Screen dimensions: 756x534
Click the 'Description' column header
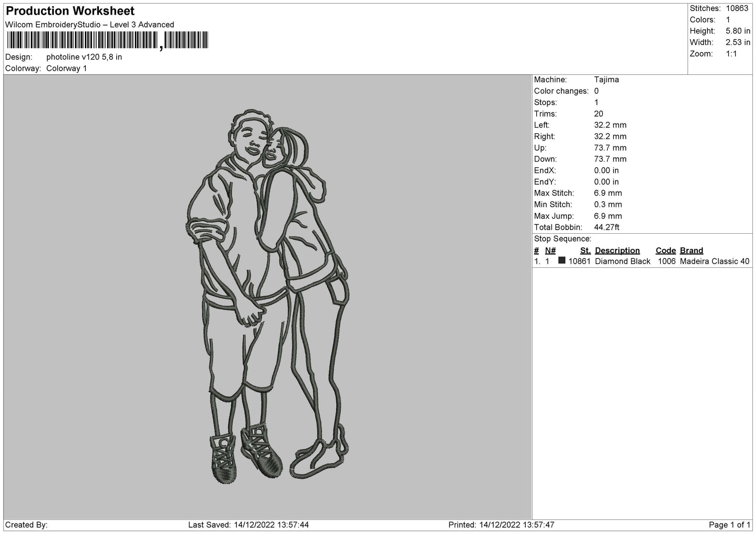pyautogui.click(x=617, y=251)
